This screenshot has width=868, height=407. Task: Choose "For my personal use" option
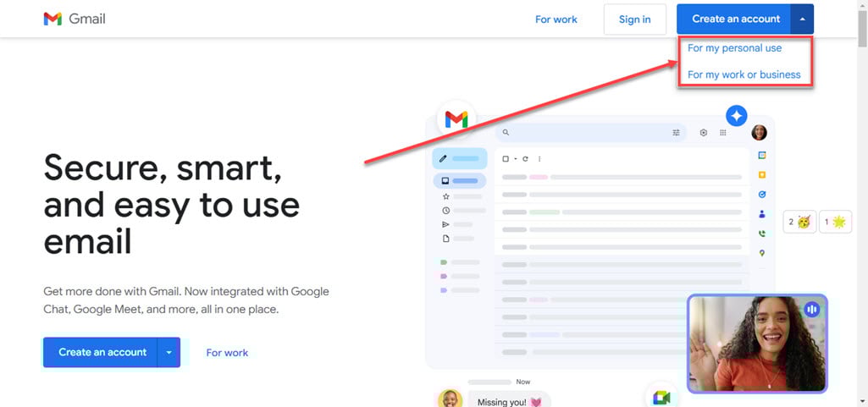tap(734, 48)
